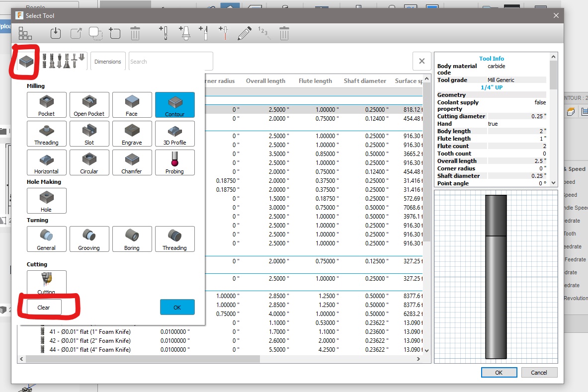Viewport: 588px width, 392px height.
Task: Switch to the Dimensions filter tab
Action: point(107,61)
